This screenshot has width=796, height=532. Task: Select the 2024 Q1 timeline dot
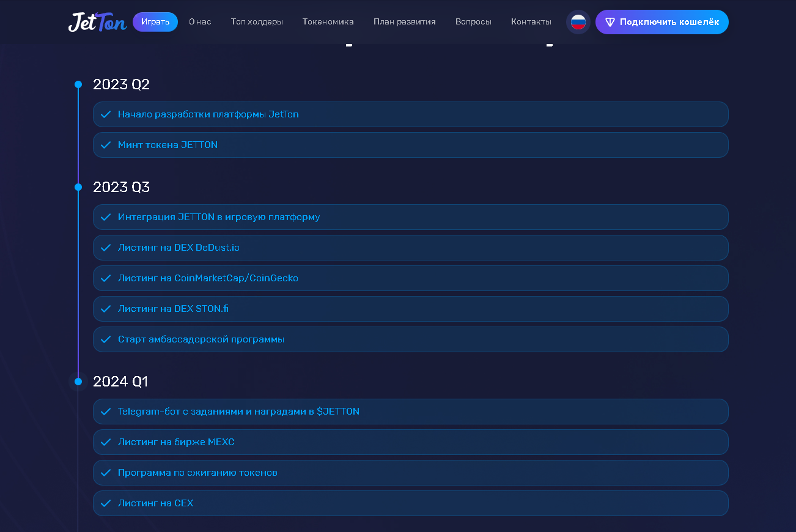(x=78, y=382)
